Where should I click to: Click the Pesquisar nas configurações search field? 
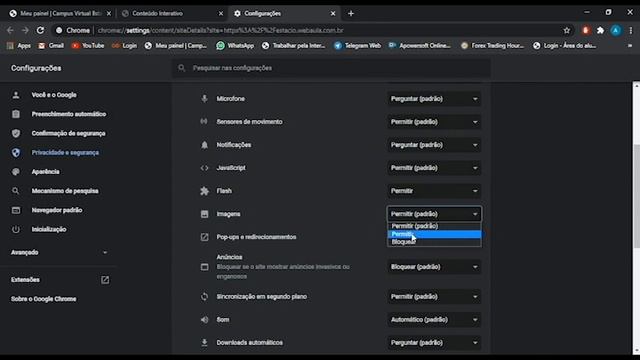pyautogui.click(x=331, y=68)
